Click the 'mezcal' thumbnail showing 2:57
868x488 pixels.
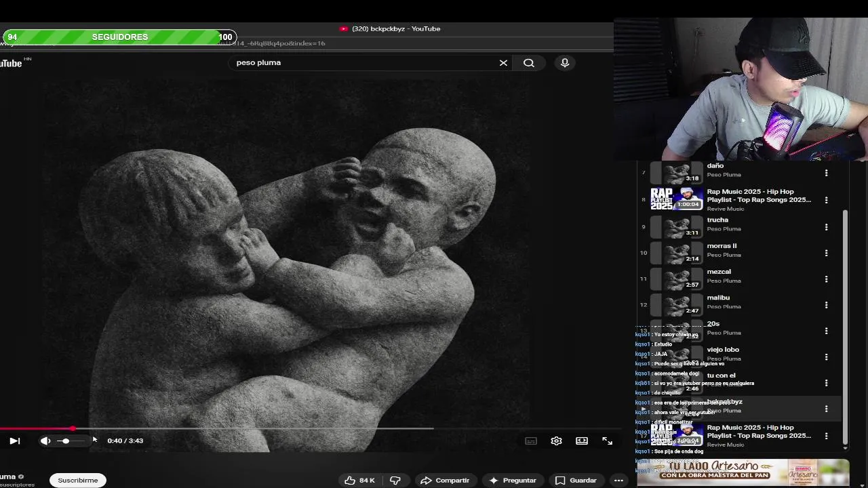(x=677, y=279)
